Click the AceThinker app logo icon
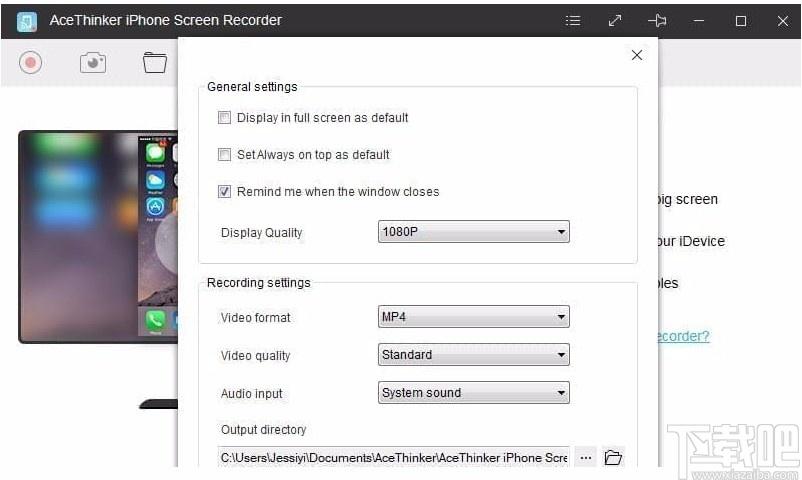This screenshot has width=802, height=480. (x=27, y=21)
